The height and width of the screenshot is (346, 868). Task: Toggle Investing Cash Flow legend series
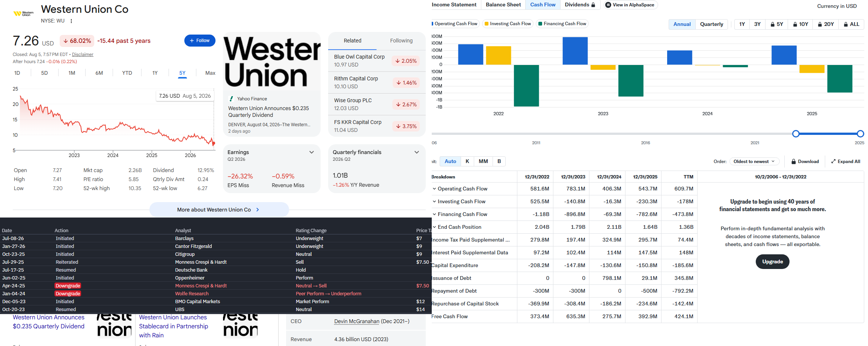click(508, 24)
